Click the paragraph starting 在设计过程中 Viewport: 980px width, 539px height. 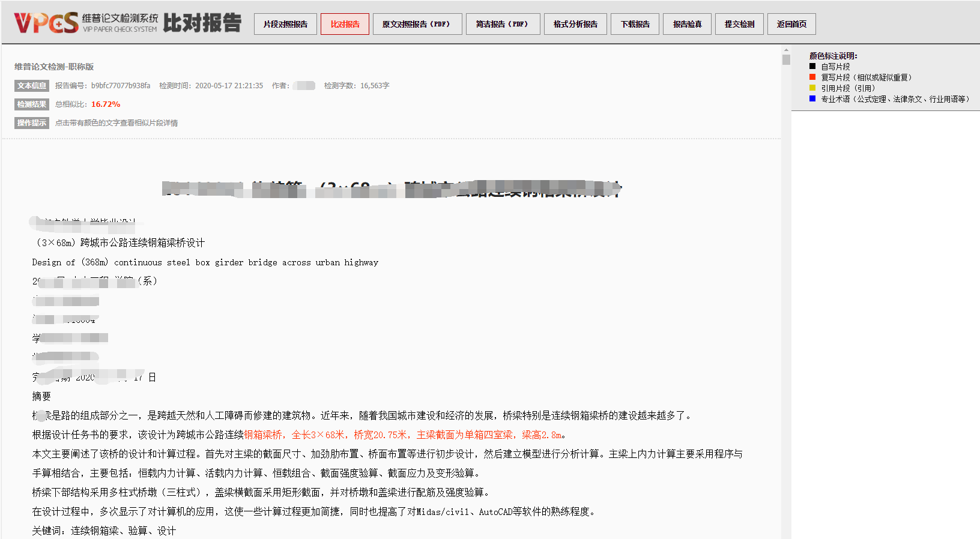pos(315,511)
